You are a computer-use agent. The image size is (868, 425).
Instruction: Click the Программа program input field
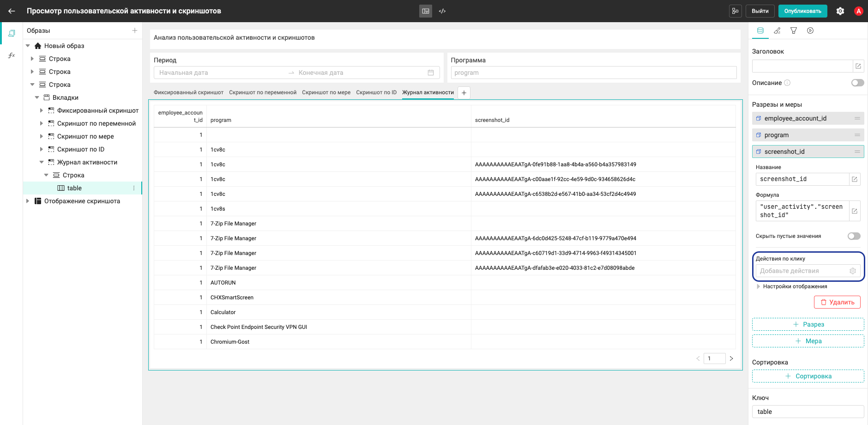point(594,73)
